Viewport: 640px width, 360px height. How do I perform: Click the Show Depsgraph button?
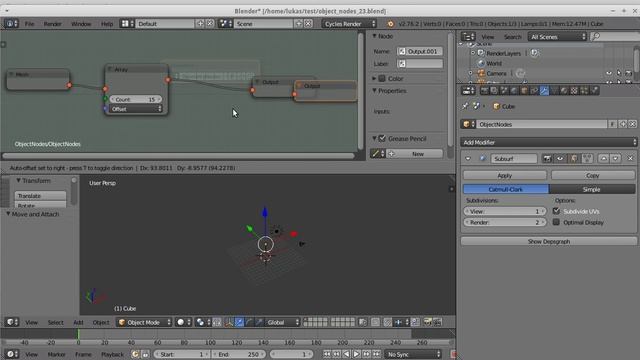[549, 241]
